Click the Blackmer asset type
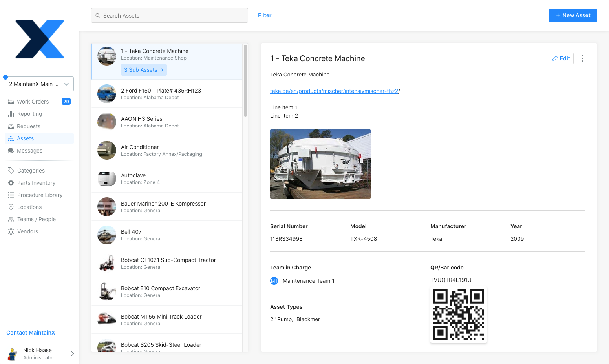 (x=308, y=319)
